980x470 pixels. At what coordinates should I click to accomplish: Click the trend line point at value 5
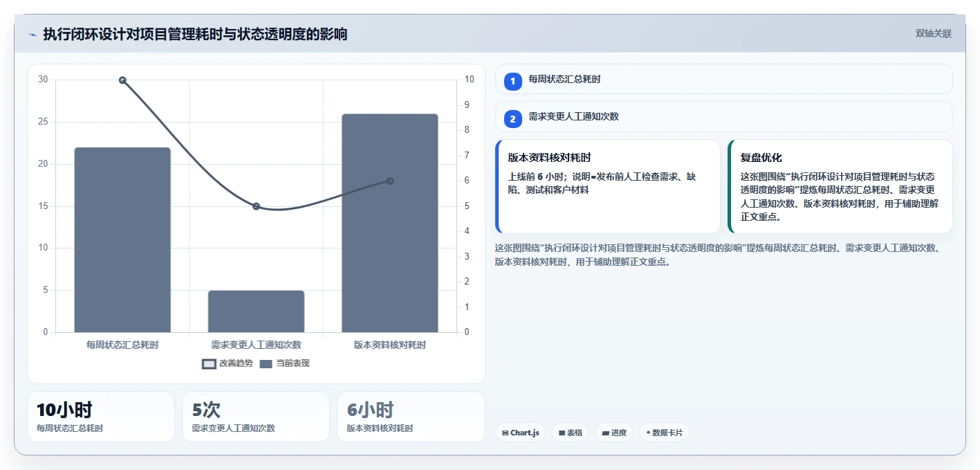point(256,206)
